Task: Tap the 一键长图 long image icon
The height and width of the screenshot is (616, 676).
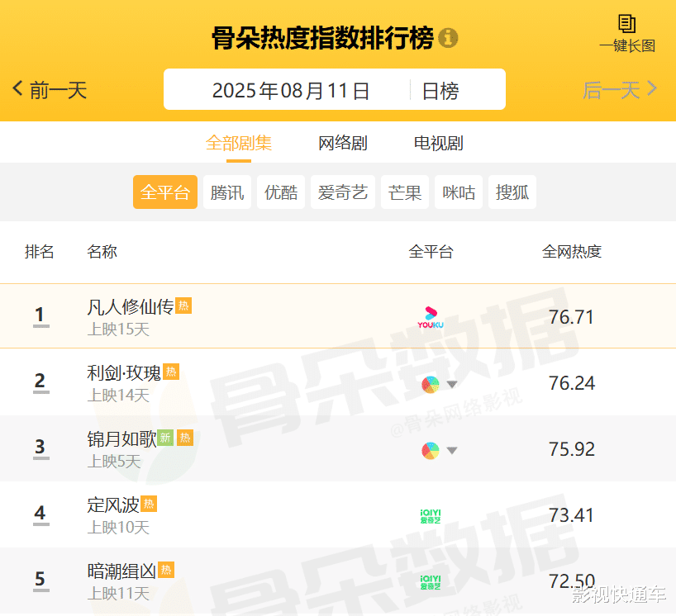Action: coord(627,24)
